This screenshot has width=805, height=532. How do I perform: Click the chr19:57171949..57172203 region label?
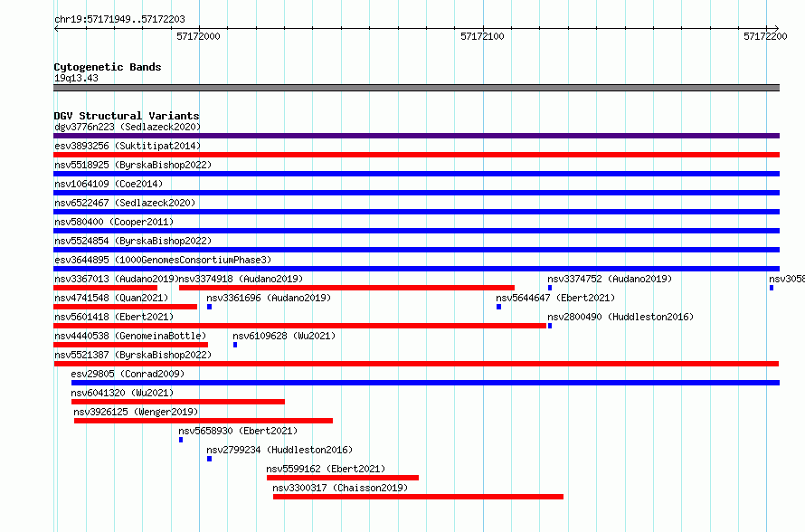tap(119, 19)
